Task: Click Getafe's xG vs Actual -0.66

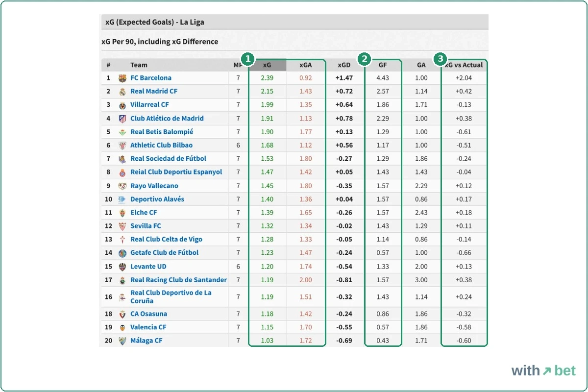Action: (x=464, y=253)
